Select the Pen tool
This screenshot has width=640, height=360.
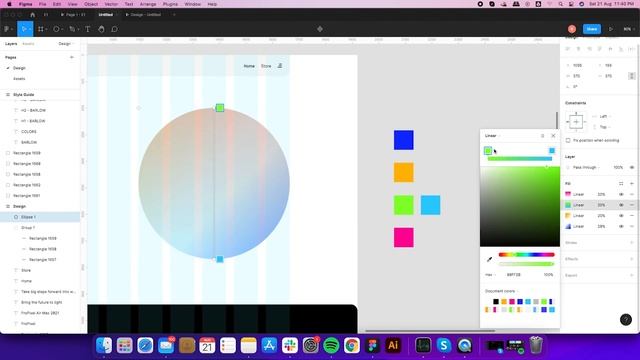[x=72, y=29]
